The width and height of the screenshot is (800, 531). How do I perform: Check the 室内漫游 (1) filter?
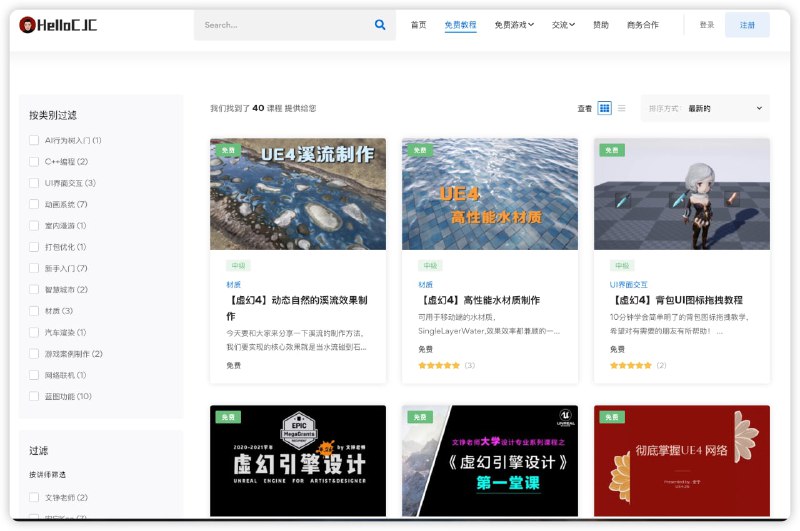[34, 225]
